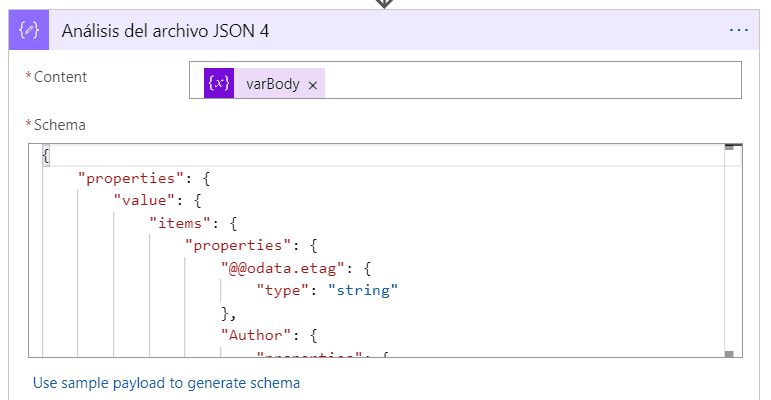Click the "items" key in schema
The image size is (771, 400).
click(x=180, y=223)
